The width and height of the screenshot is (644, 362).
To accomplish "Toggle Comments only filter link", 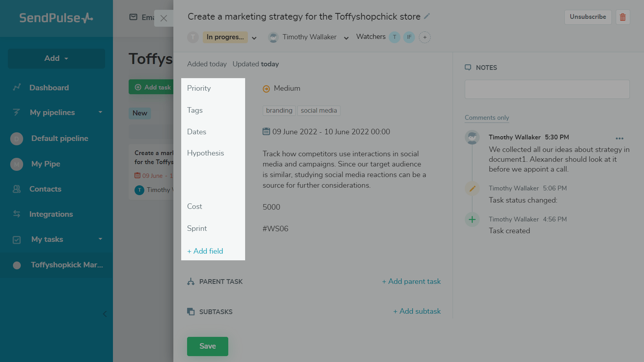I will 487,117.
